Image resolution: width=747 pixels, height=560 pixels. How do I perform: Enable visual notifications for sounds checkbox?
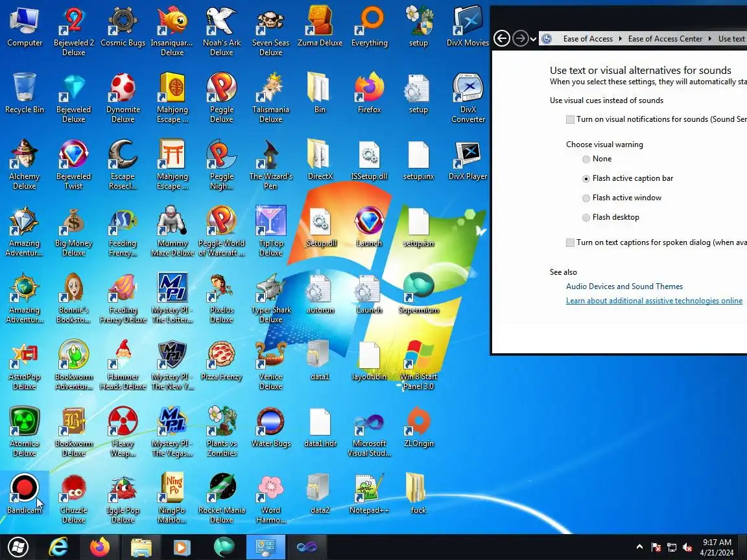[x=570, y=119]
